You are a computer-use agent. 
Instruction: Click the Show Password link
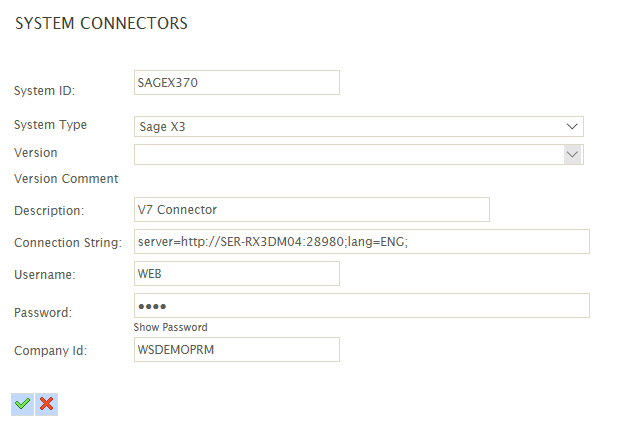(170, 327)
